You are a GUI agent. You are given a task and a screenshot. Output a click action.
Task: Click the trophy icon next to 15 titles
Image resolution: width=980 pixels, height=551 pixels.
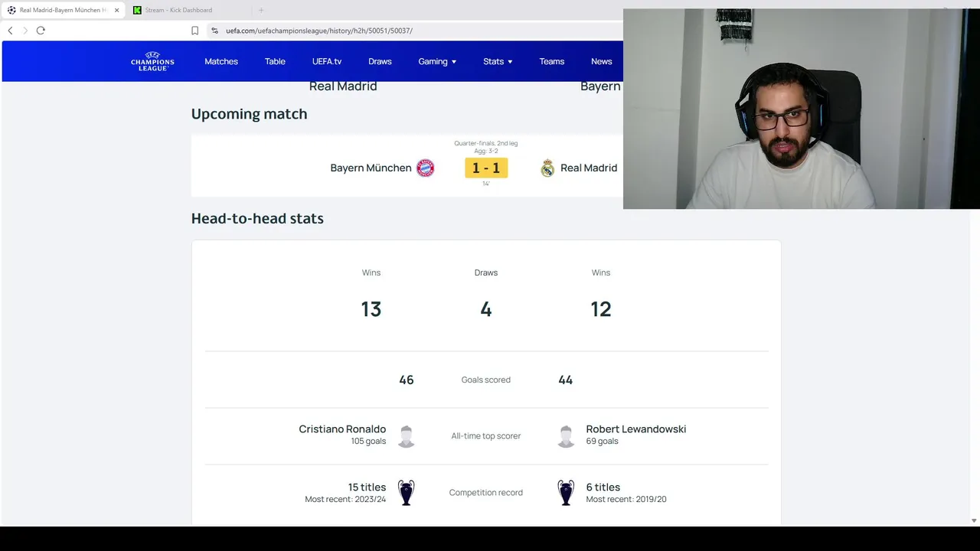(407, 492)
